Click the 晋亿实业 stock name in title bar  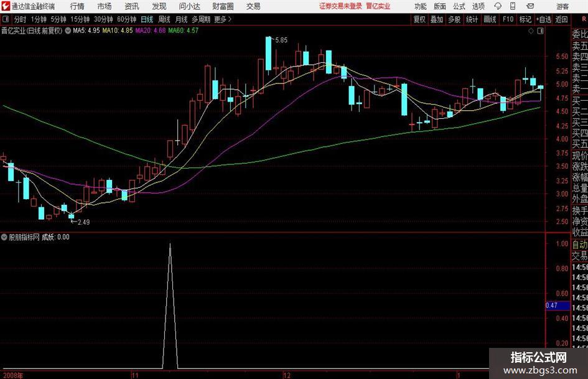pos(378,6)
